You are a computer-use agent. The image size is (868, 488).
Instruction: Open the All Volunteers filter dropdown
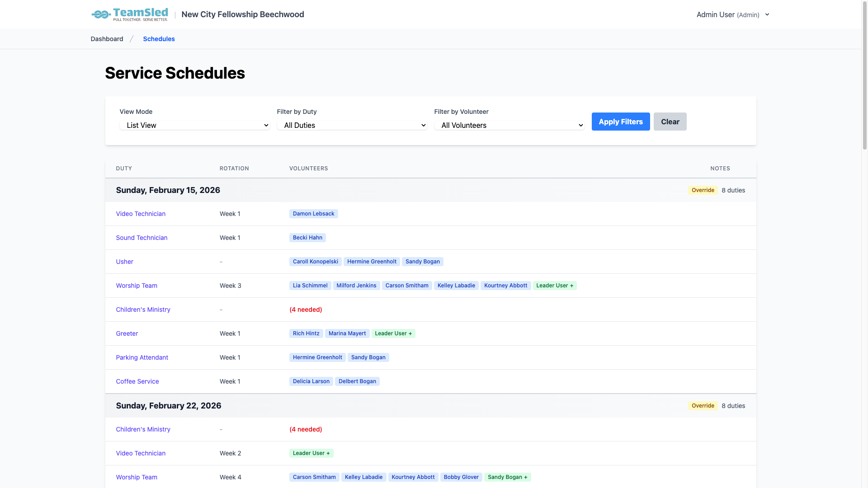(x=509, y=125)
